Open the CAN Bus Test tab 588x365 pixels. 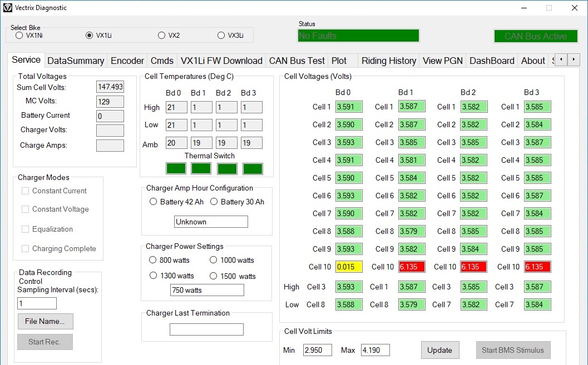297,61
